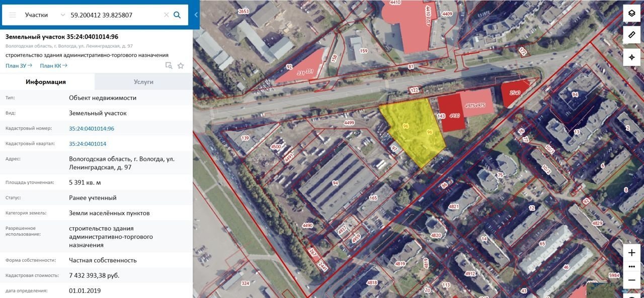Viewport: 644px width, 298px height.
Task: Open the План ЗУ link
Action: pos(19,65)
